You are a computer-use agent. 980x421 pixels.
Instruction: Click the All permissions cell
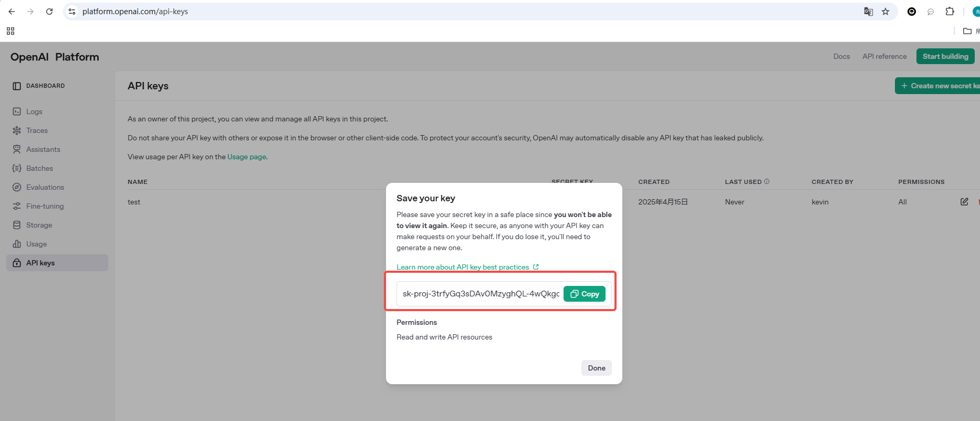pos(902,202)
